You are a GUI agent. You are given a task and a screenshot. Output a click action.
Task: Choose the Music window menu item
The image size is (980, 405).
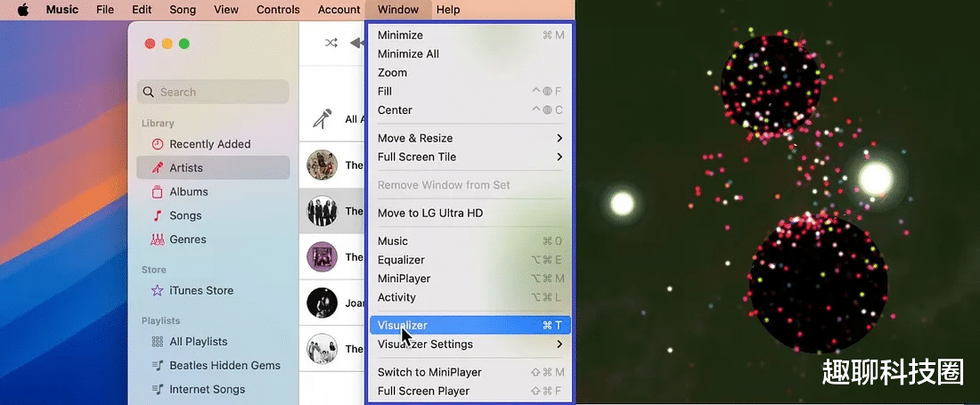[470, 241]
